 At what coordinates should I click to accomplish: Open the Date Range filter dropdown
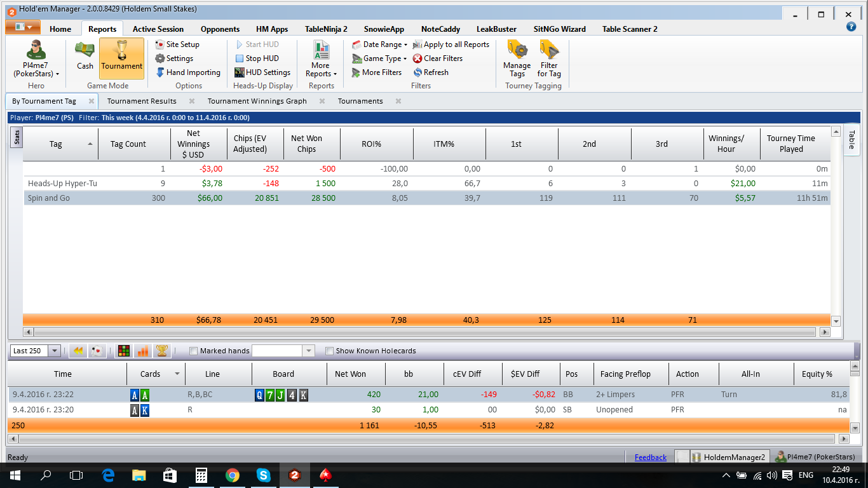pos(380,44)
